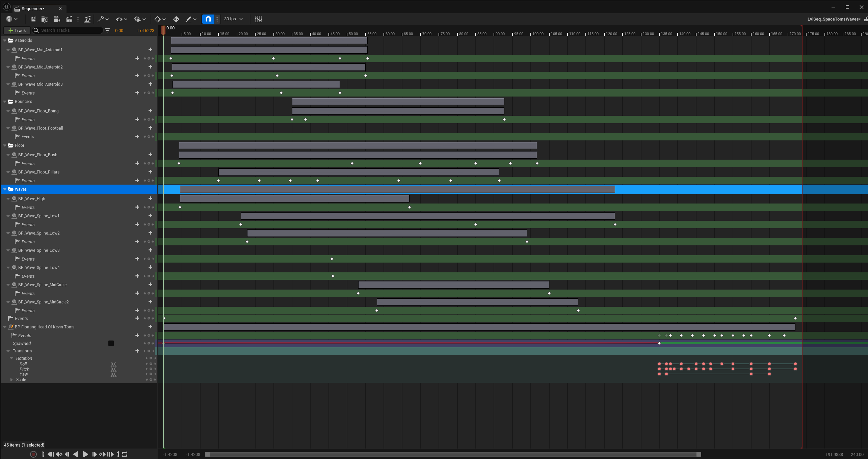Toggle the snapping magnet button
Viewport: 868px width, 459px height.
[208, 19]
